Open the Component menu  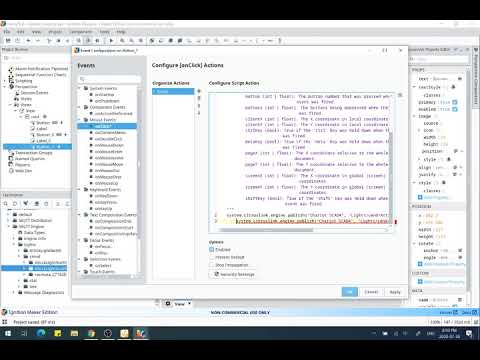[81, 32]
